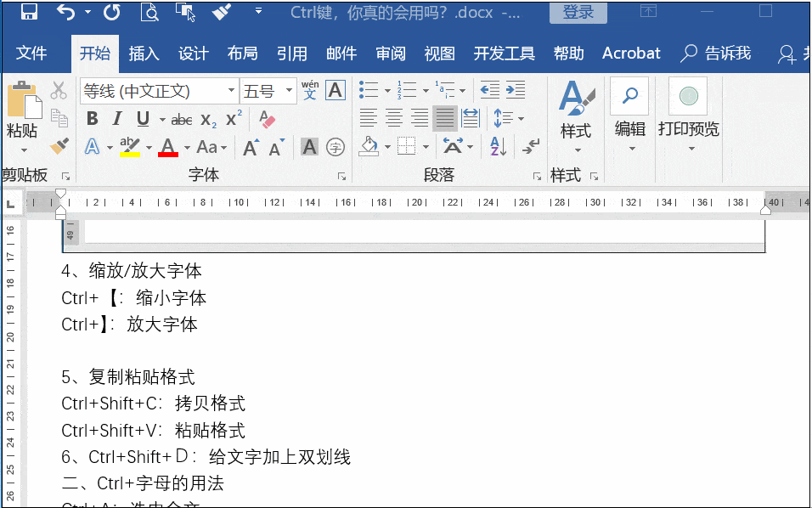The height and width of the screenshot is (508, 812).
Task: Apply italic formatting
Action: pos(116,119)
